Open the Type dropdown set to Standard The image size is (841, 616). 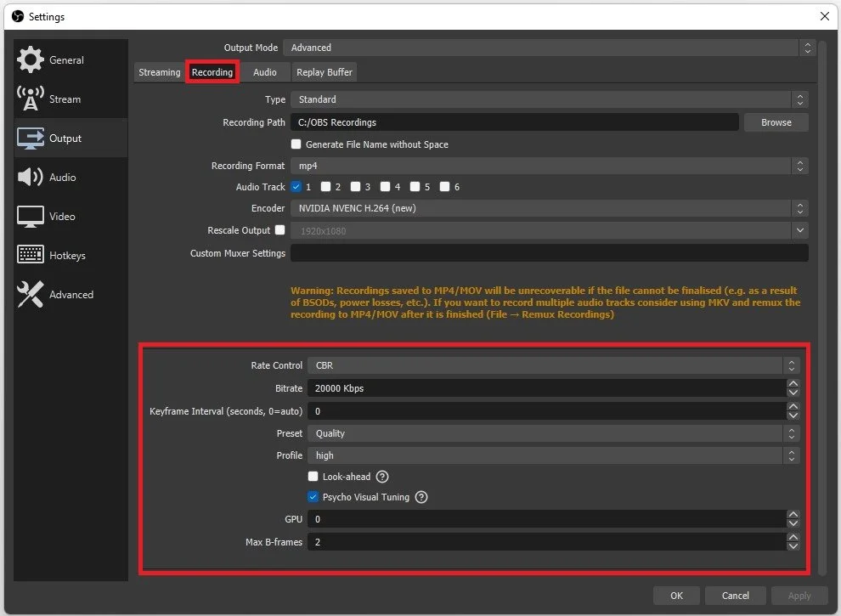(x=550, y=99)
